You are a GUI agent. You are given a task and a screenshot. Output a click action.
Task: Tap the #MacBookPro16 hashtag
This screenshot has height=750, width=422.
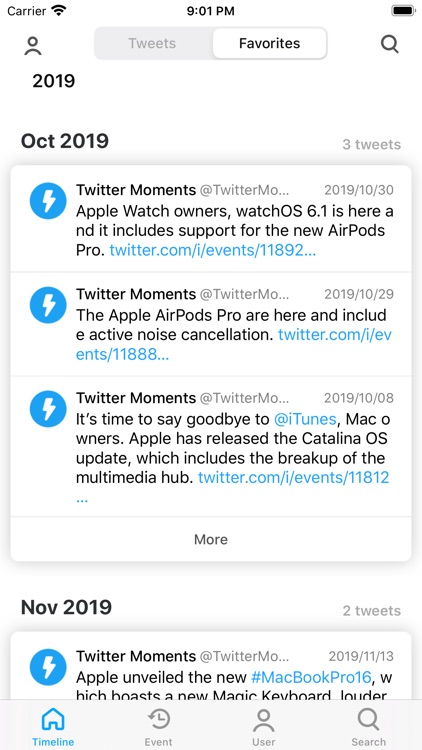311,678
